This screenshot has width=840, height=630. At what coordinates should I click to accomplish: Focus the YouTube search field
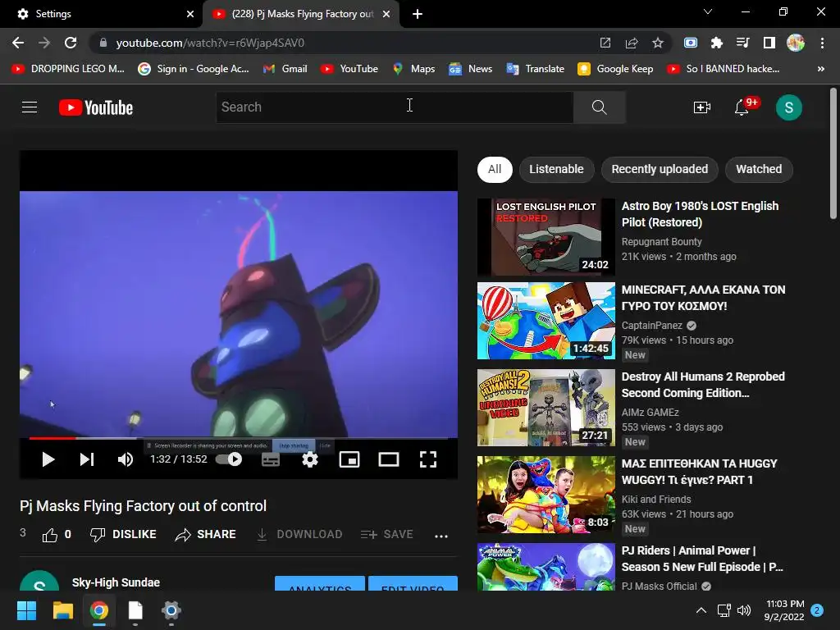click(395, 107)
